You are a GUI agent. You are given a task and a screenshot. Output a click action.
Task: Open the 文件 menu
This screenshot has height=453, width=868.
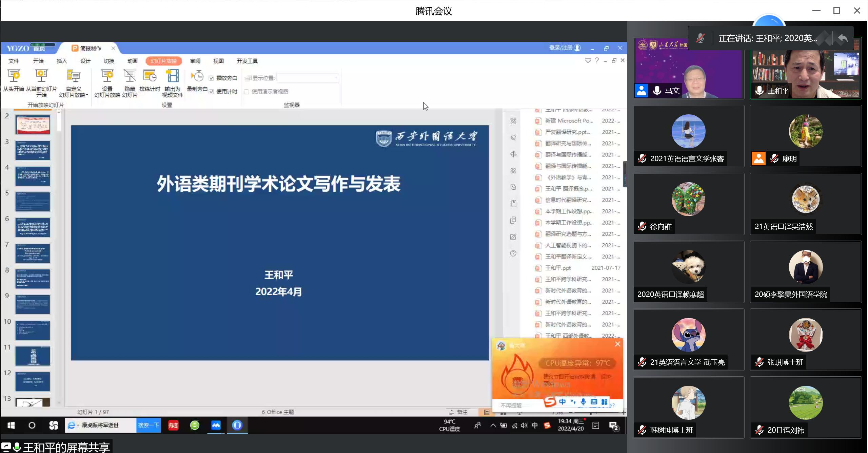click(x=14, y=61)
